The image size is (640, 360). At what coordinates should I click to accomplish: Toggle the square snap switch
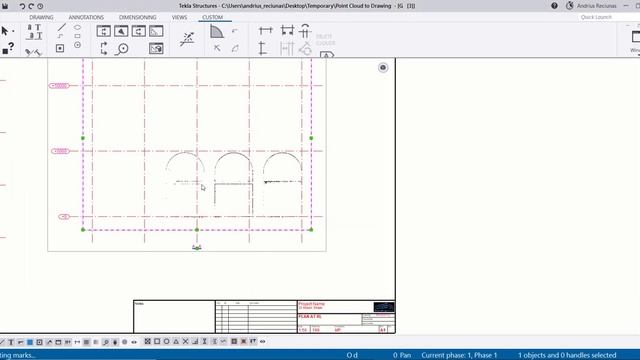[157, 341]
